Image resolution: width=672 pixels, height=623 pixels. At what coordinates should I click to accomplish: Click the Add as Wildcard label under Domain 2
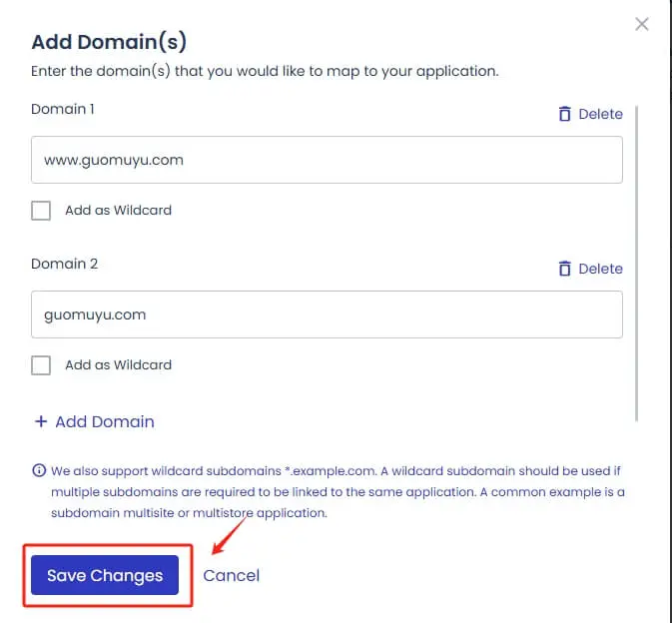coord(118,365)
